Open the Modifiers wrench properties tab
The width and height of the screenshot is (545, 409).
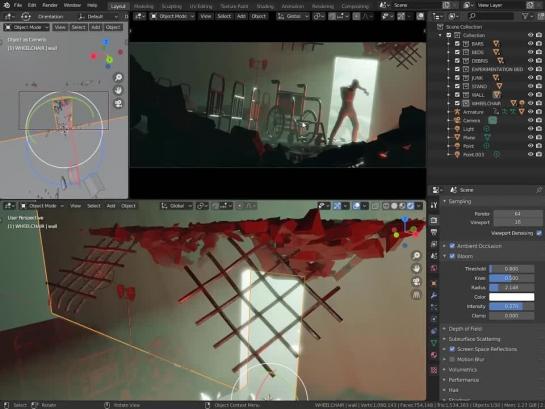pyautogui.click(x=434, y=295)
